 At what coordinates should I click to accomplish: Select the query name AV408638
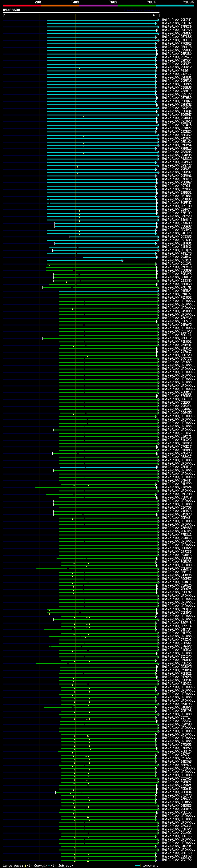[x=11, y=10]
